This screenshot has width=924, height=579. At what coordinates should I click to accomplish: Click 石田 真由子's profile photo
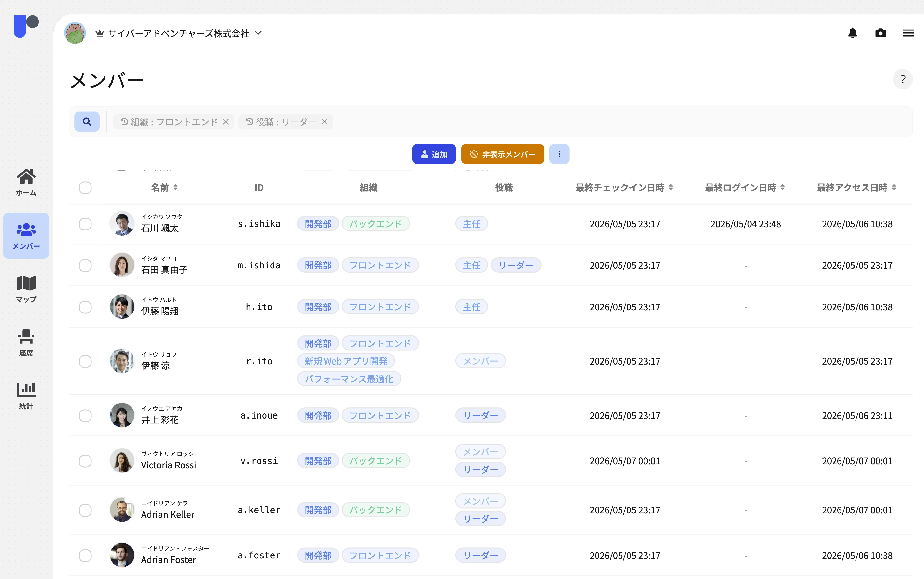(x=122, y=265)
